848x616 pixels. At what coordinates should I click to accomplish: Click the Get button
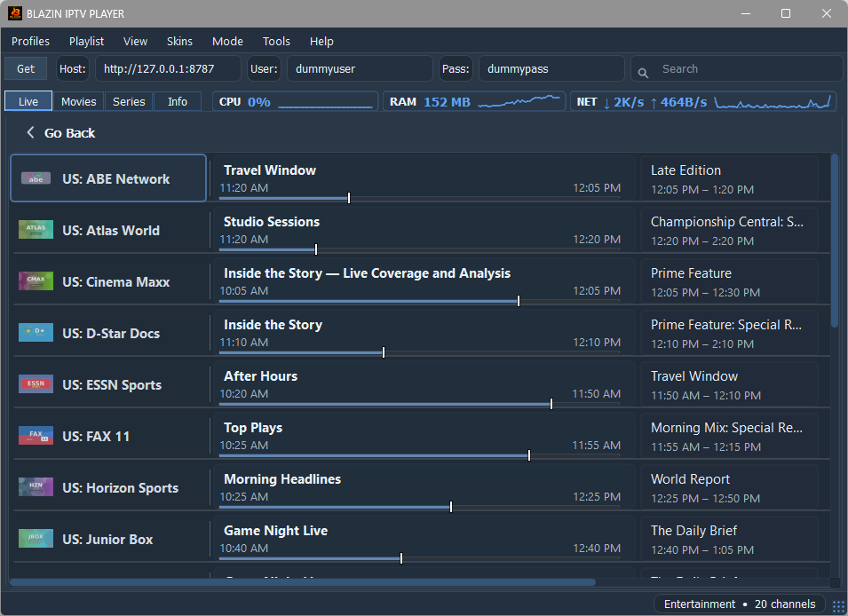pyautogui.click(x=26, y=68)
